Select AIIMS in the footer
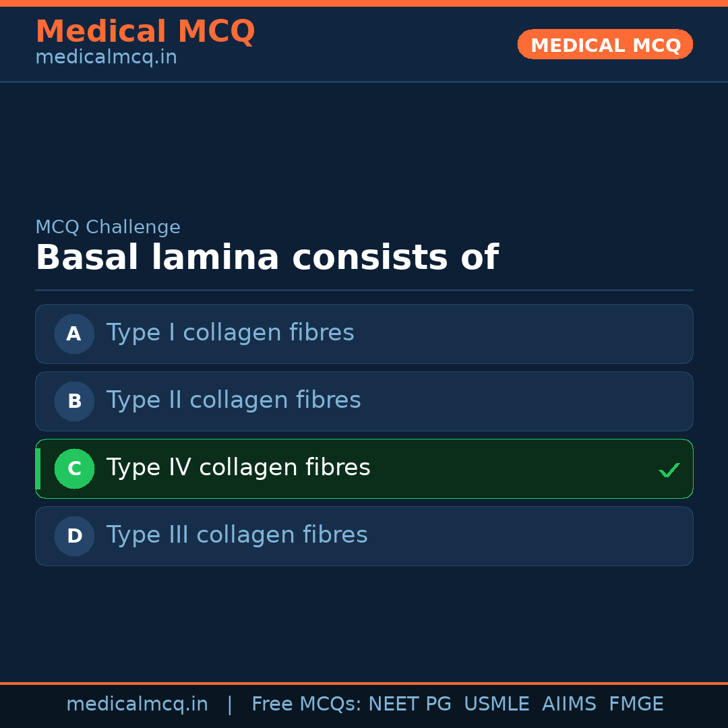The width and height of the screenshot is (728, 728). click(569, 704)
